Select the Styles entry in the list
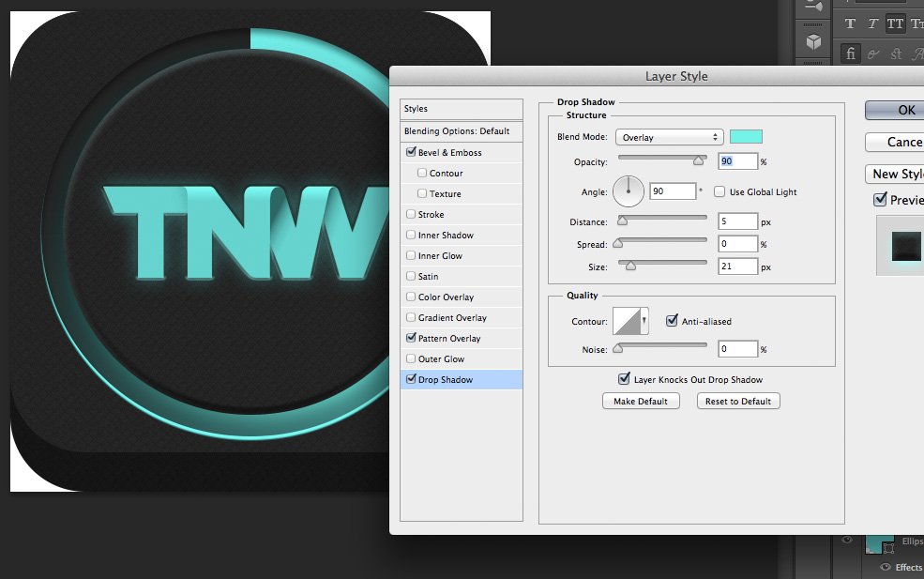The width and height of the screenshot is (924, 579). pos(462,109)
